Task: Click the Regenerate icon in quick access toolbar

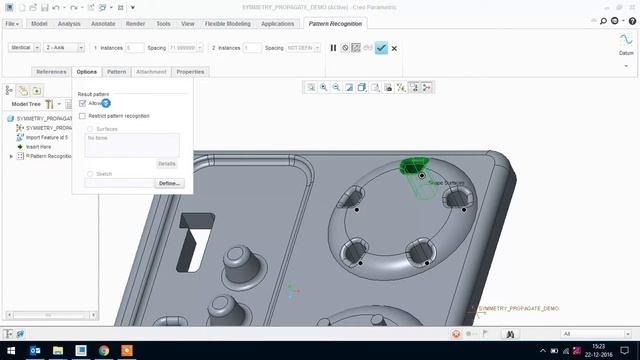Action: tap(91, 7)
